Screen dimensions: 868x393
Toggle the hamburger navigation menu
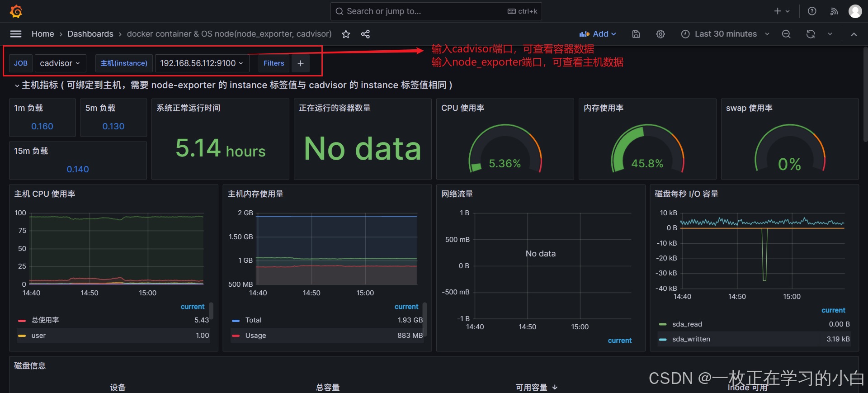click(16, 34)
